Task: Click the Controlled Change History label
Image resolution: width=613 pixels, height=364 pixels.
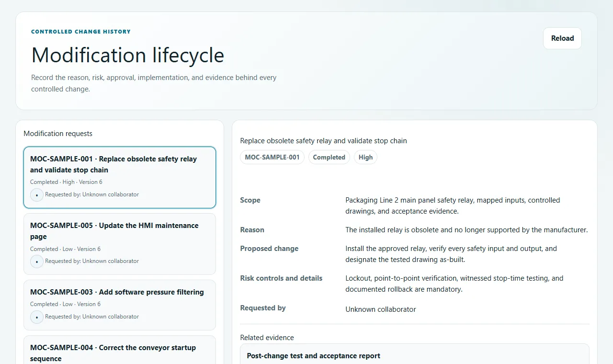Action: 81,32
